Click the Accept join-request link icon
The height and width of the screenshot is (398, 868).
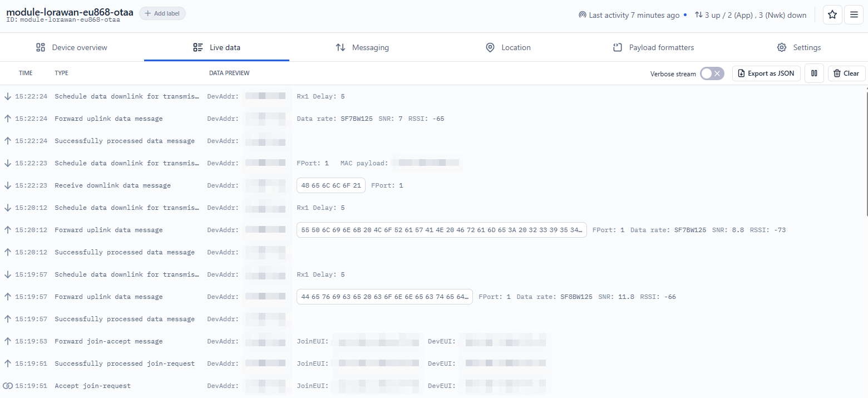click(8, 386)
